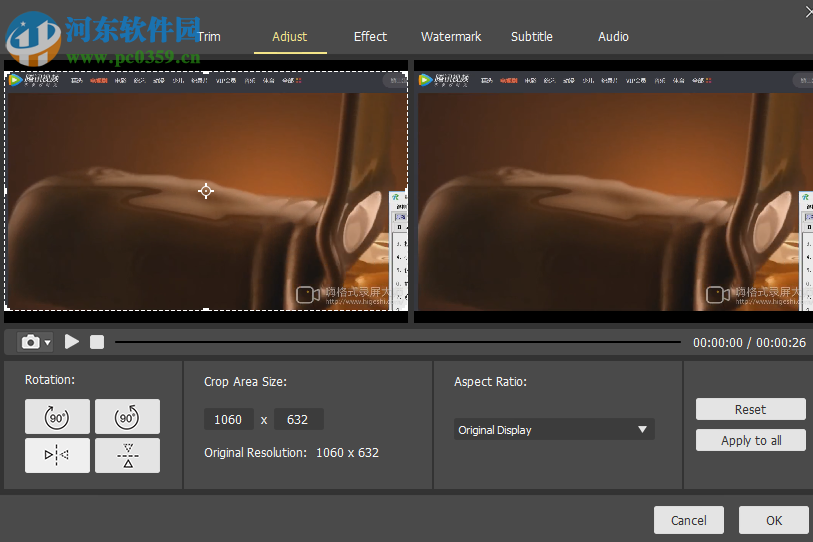Click the playback progress bar
Screen dimensions: 813x542
(398, 342)
